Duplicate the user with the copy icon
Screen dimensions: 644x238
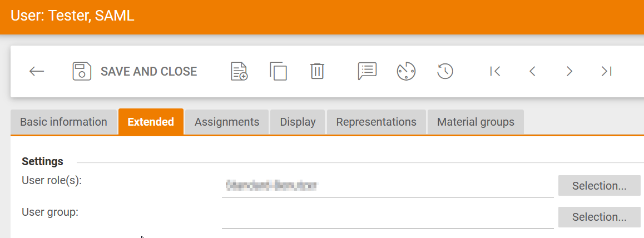278,71
